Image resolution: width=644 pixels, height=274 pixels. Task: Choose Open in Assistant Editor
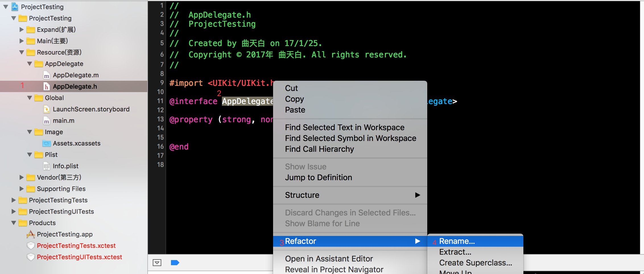point(329,259)
